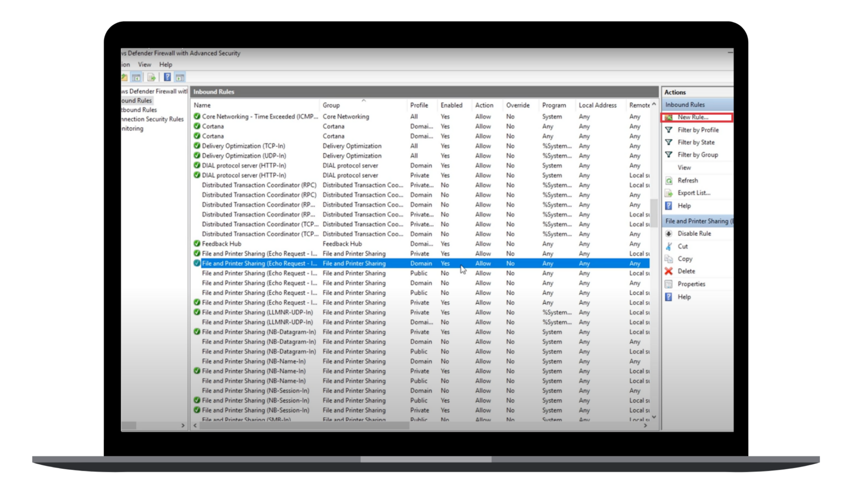Open the View menu
Screen dimensions: 868x480
144,64
